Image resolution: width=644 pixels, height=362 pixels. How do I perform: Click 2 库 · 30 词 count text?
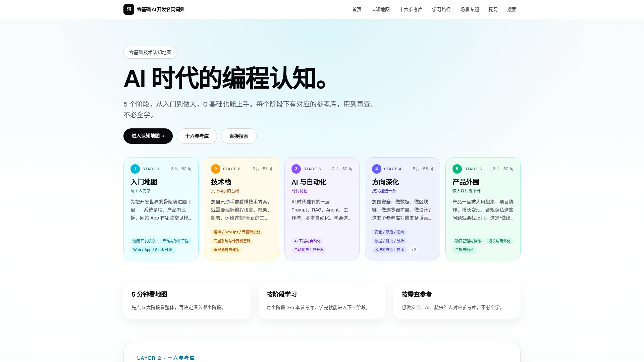(342, 169)
